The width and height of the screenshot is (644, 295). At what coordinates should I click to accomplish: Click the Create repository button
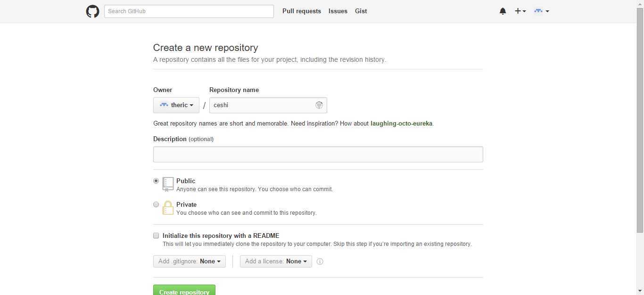coord(184,290)
